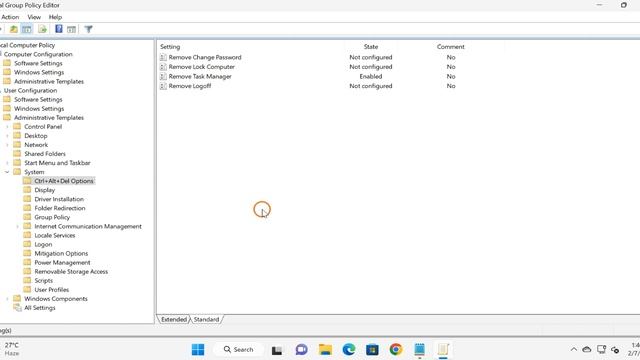Show hidden tray icons chevron
Image resolution: width=640 pixels, height=360 pixels.
click(573, 349)
